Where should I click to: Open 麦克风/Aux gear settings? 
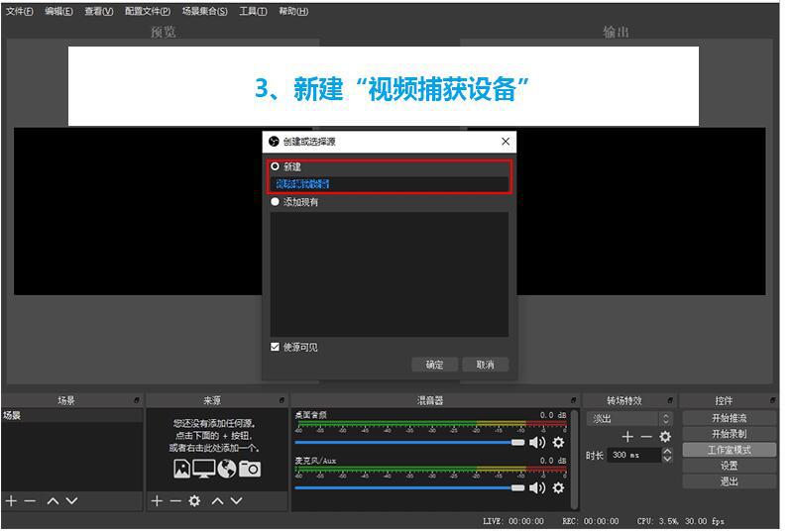tap(558, 487)
